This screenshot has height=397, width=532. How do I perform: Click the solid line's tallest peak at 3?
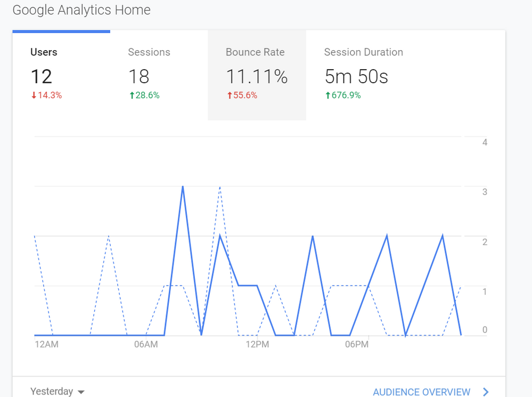click(x=183, y=187)
